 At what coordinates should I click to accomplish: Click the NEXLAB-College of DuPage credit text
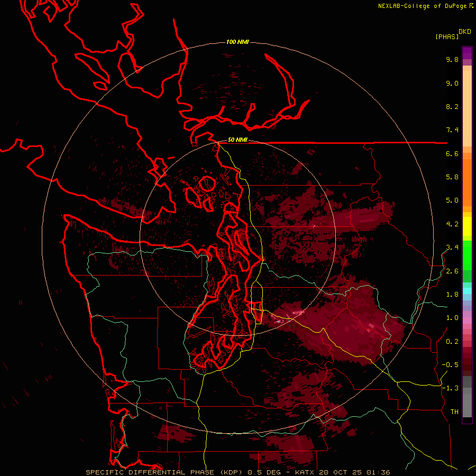pos(422,6)
